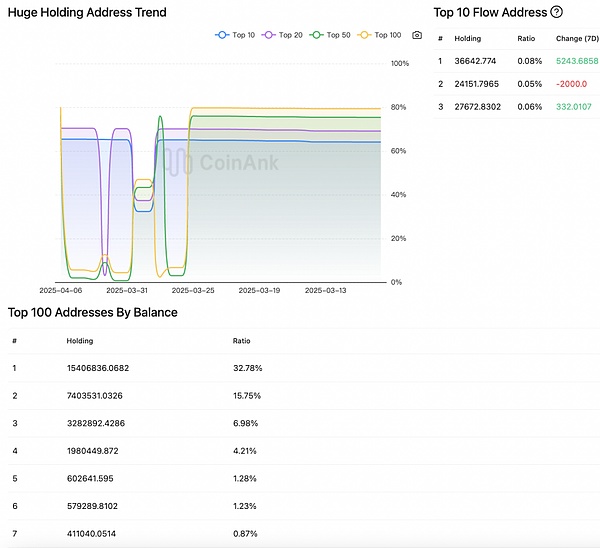Click the help icon beside Top 10 Flow Address
Viewport: 600px width, 548px height.
pyautogui.click(x=557, y=12)
